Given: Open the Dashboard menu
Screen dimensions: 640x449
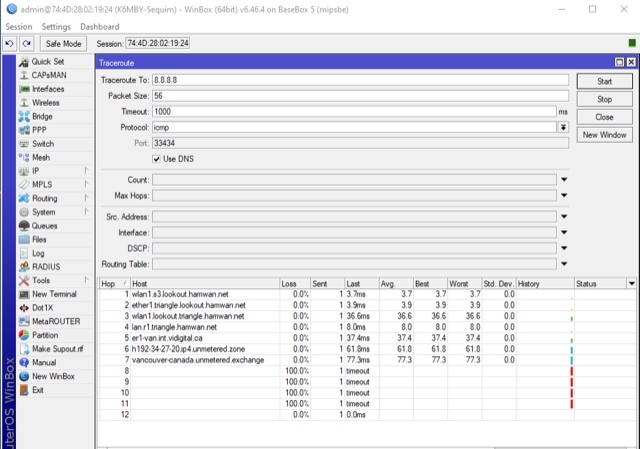Looking at the screenshot, I should click(x=99, y=26).
